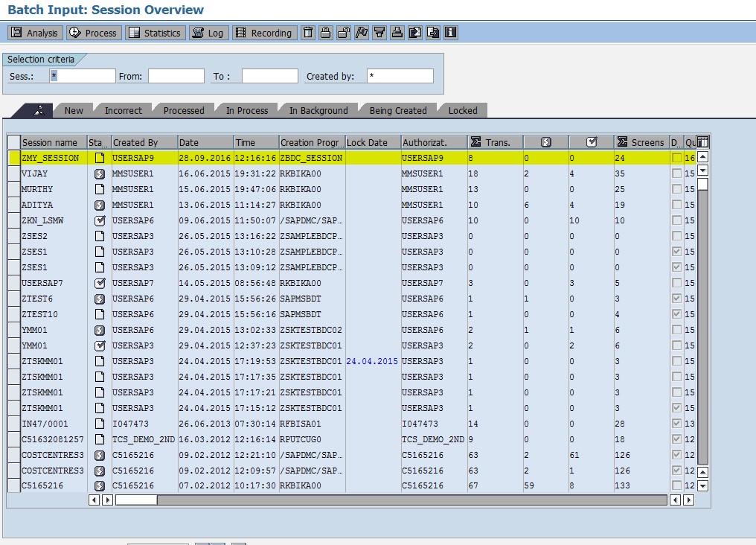This screenshot has height=545, width=756.
Task: Delete the selected session with the trash icon
Action: [307, 32]
